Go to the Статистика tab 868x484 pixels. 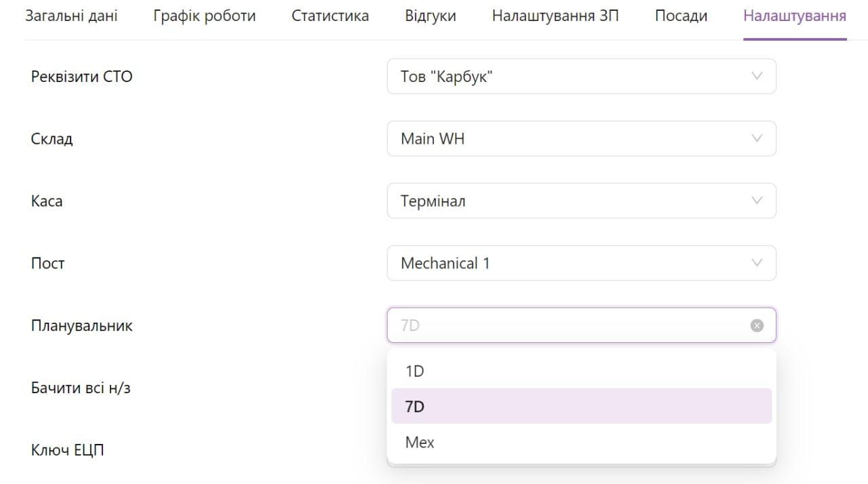pyautogui.click(x=330, y=16)
